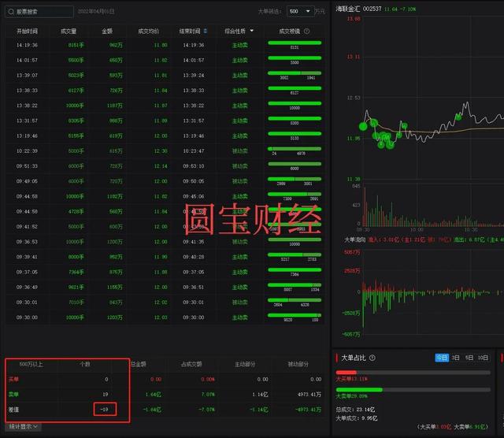The width and height of the screenshot is (504, 438).
Task: Switch 大单占比 to the 5日 tab
Action: tap(469, 358)
